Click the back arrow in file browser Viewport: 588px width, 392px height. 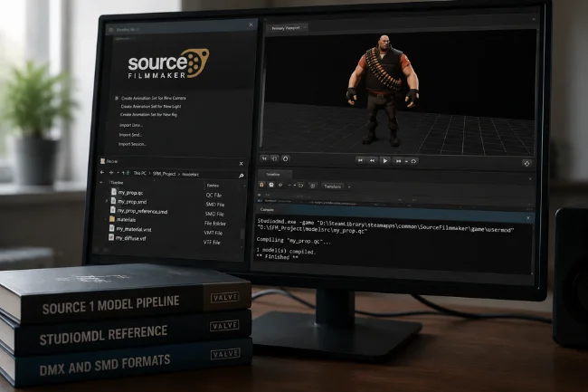(x=102, y=172)
